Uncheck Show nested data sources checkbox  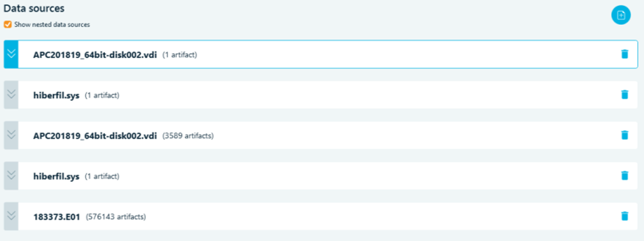point(7,24)
